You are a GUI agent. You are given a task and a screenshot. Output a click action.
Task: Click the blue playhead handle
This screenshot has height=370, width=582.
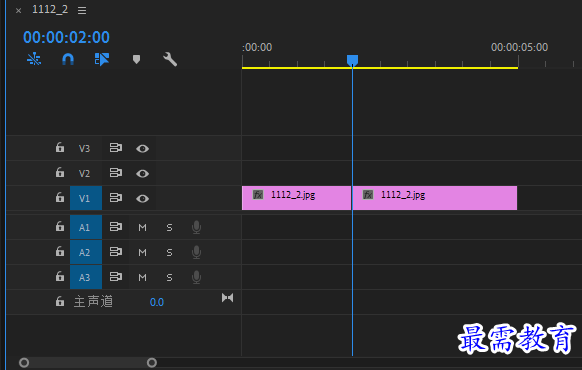pyautogui.click(x=352, y=60)
